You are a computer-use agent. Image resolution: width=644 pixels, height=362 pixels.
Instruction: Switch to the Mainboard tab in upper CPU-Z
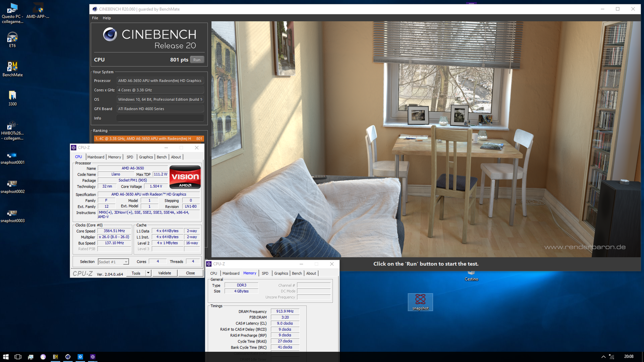coord(96,157)
